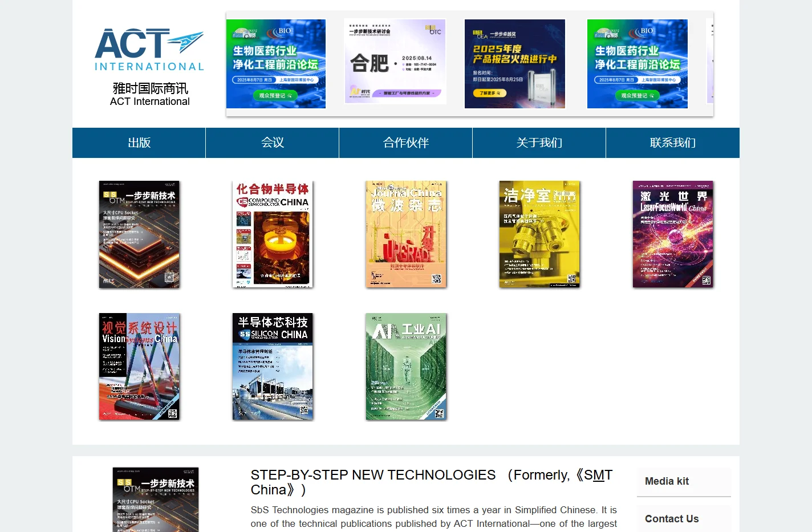Click the large 一步步新技术 cover in detail section
Image resolution: width=812 pixels, height=532 pixels.
pyautogui.click(x=156, y=499)
